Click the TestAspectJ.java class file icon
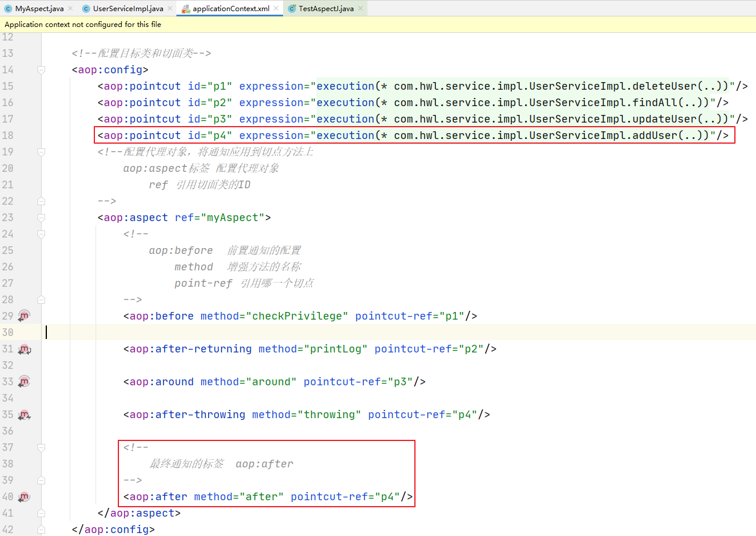 (x=292, y=9)
